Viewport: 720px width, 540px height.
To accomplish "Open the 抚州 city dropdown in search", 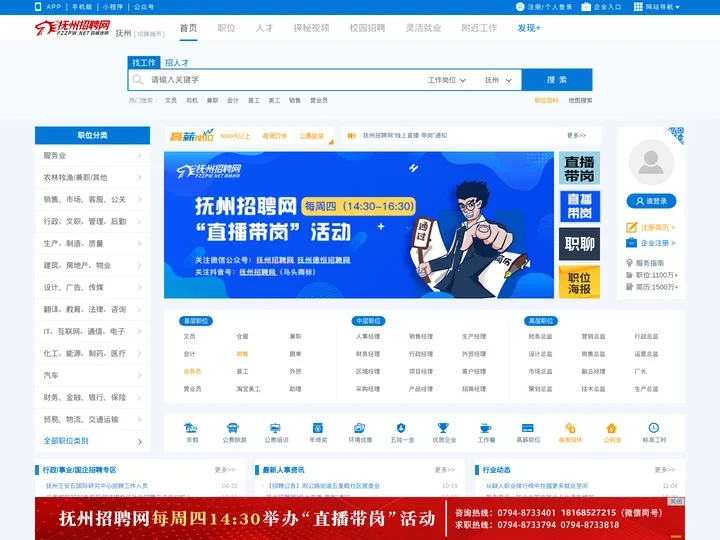I will click(498, 80).
